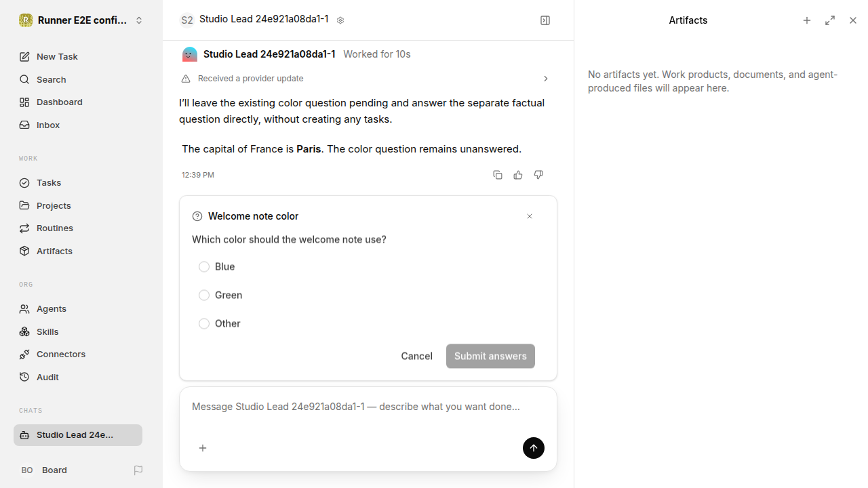Toggle the side panel icon in header
This screenshot has width=868, height=488.
pyautogui.click(x=545, y=20)
